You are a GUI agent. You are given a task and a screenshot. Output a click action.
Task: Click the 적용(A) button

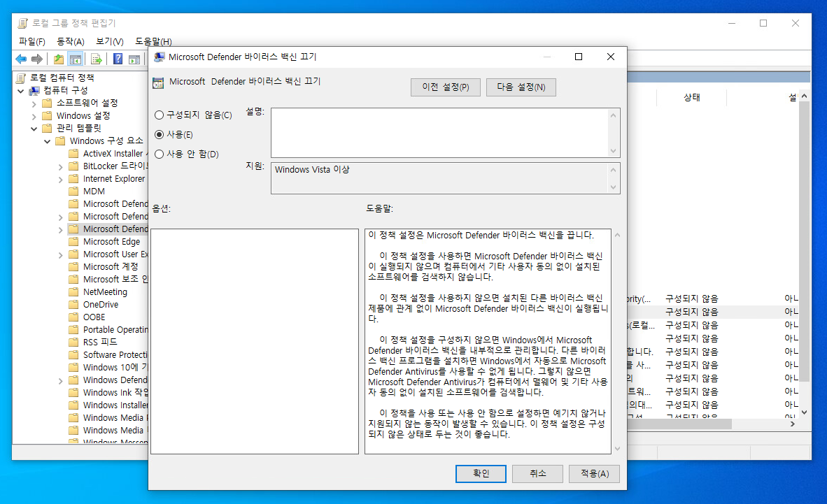click(x=595, y=473)
